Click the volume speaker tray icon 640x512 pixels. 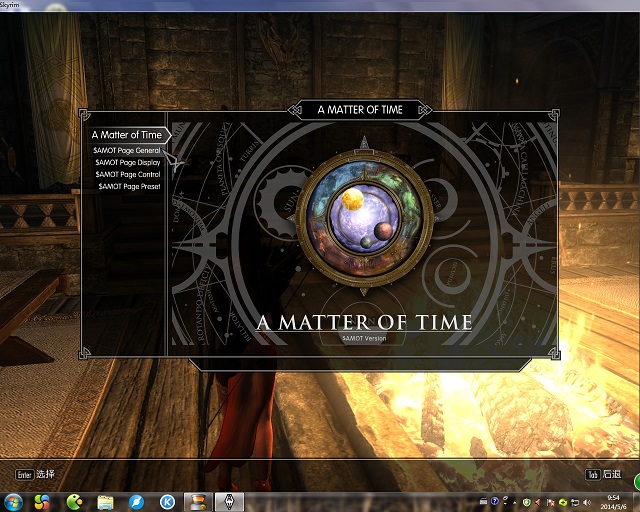[x=587, y=503]
